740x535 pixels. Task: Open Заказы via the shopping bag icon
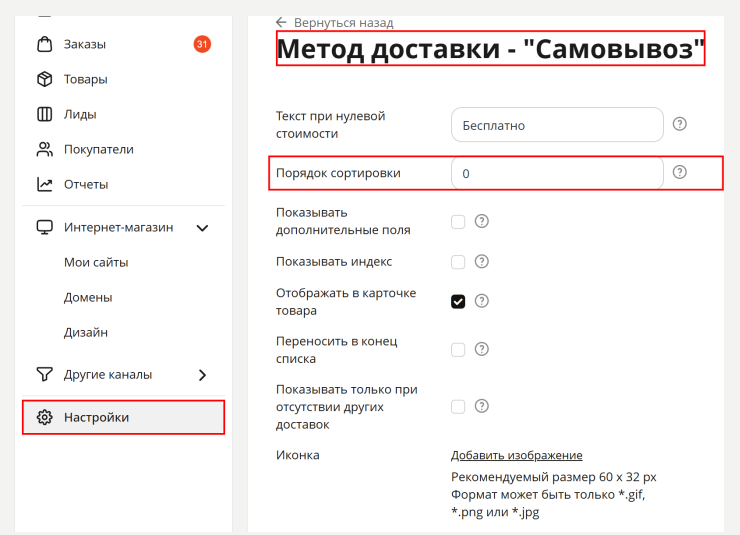(x=45, y=44)
